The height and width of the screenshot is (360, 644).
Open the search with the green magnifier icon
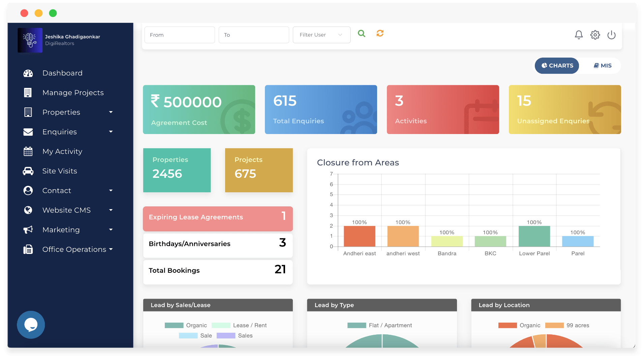[361, 34]
